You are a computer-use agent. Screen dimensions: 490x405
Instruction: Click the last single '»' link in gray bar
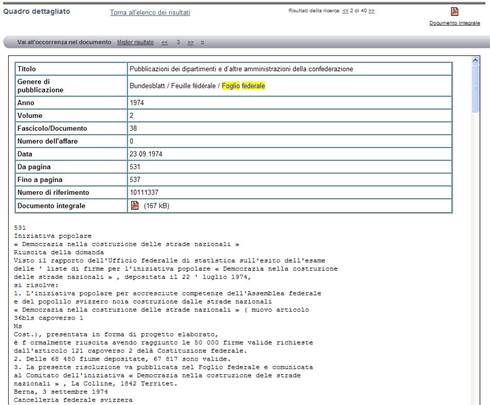[x=202, y=42]
